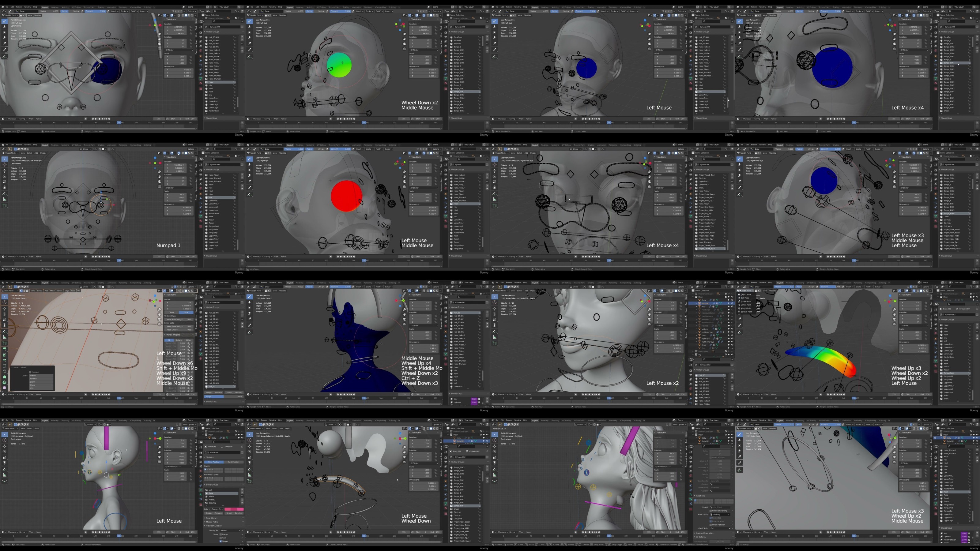Image resolution: width=980 pixels, height=551 pixels.
Task: Toggle Rig collection checkbox in Left Mouse x2 frame
Action: point(726,355)
